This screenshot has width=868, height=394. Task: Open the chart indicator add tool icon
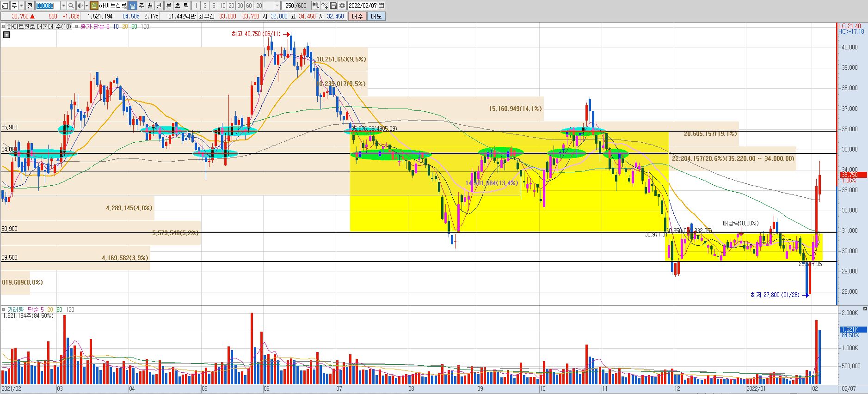(x=316, y=6)
